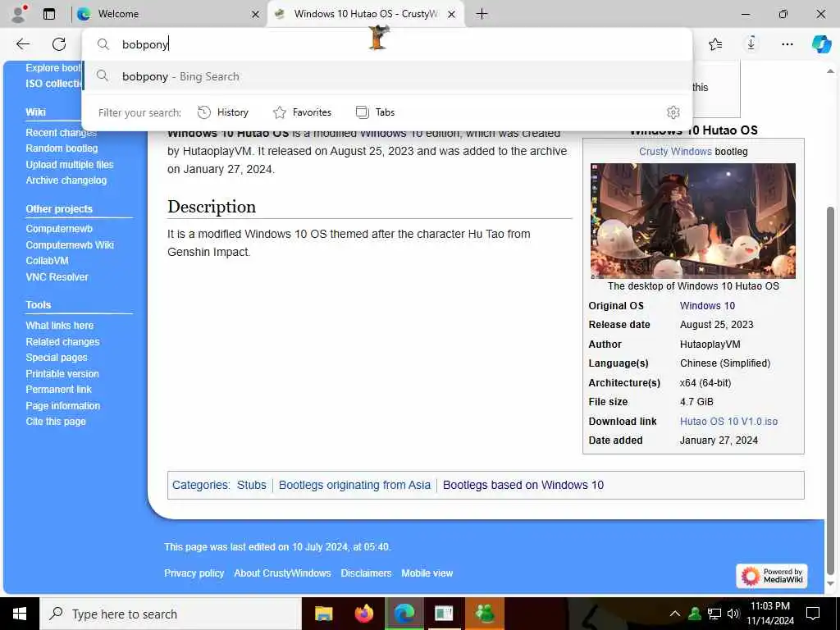Open Page information link

[62, 406]
